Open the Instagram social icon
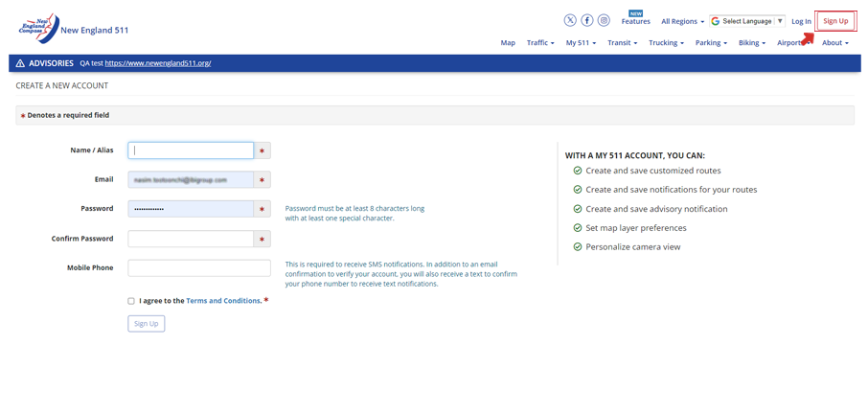 pyautogui.click(x=604, y=20)
